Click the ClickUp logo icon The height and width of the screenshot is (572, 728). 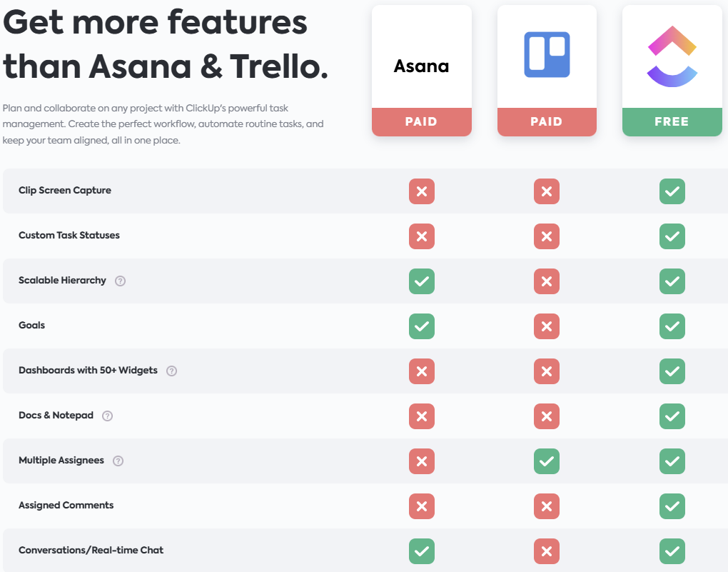tap(672, 56)
